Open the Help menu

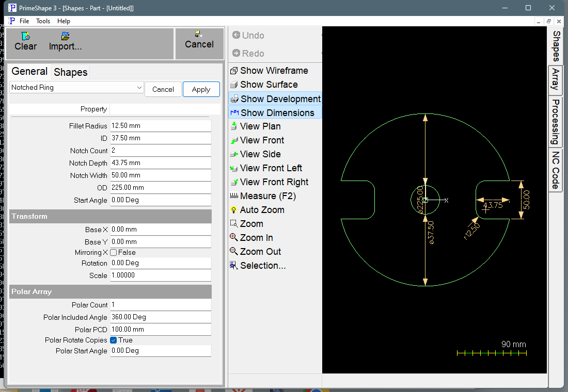click(64, 21)
